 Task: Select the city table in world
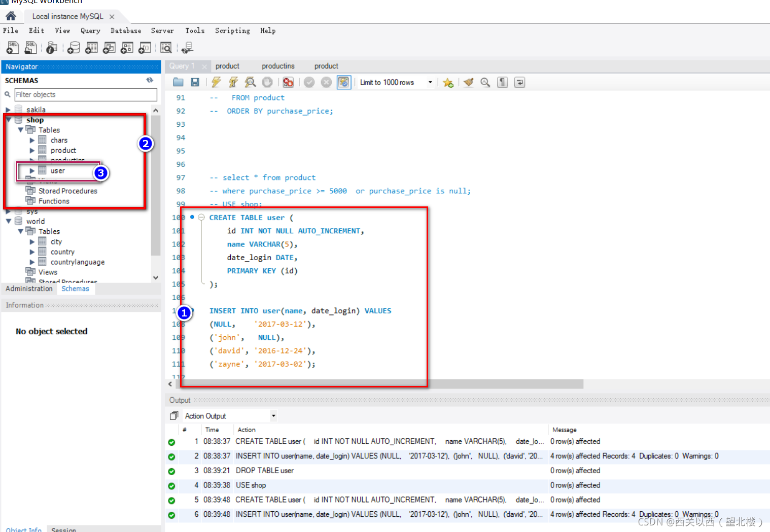click(x=56, y=242)
